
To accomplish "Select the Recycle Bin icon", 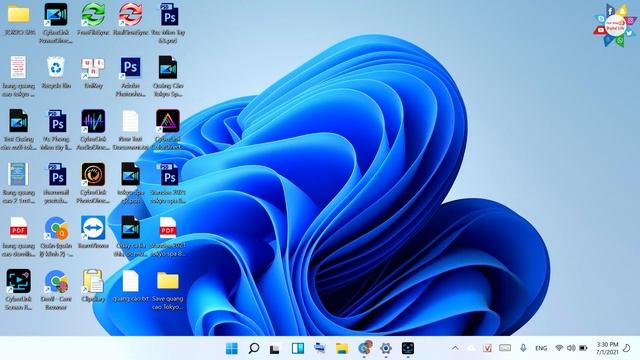I will click(56, 67).
